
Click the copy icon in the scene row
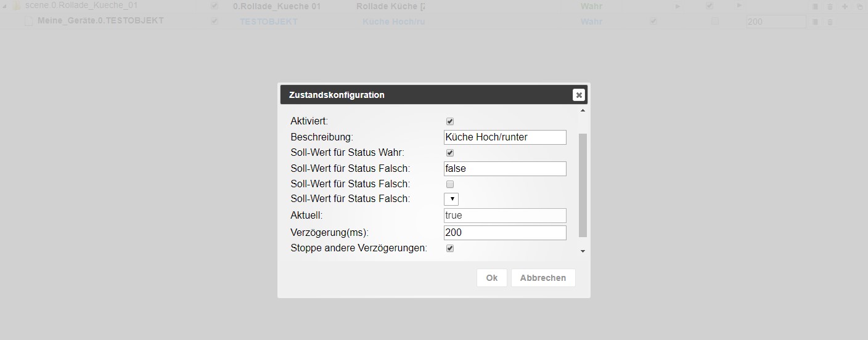[859, 6]
